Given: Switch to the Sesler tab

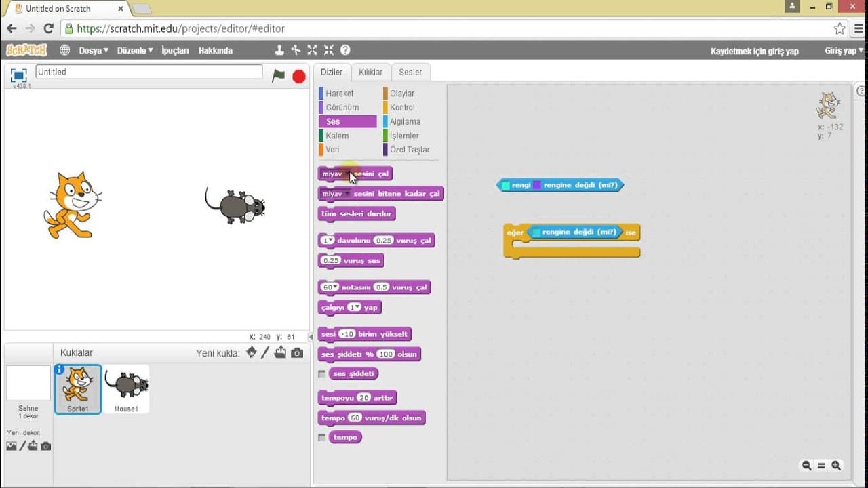Looking at the screenshot, I should [x=410, y=72].
